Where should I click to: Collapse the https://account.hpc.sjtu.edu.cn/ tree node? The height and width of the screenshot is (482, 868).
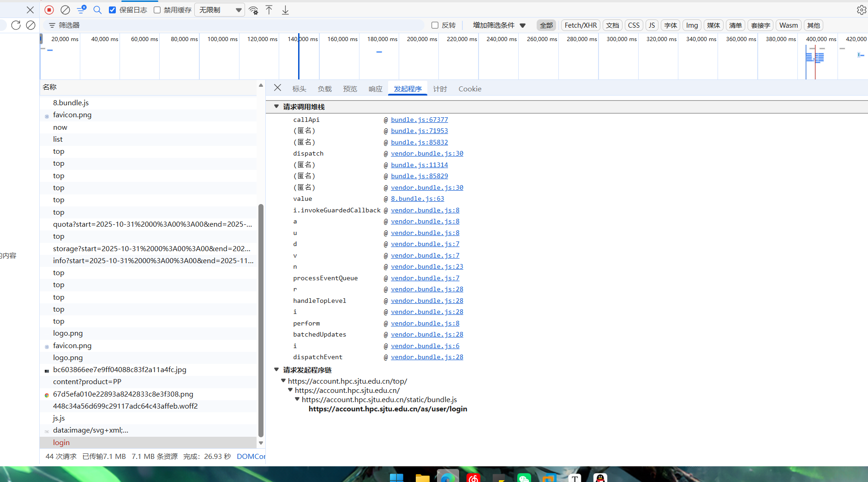click(x=290, y=390)
